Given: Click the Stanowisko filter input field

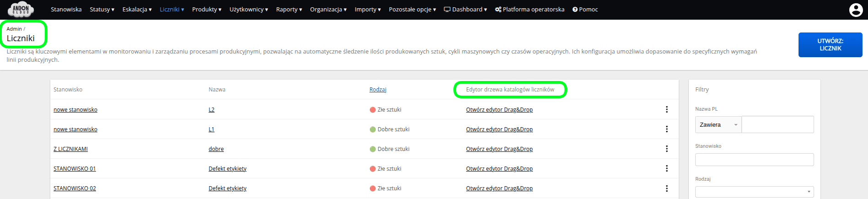Looking at the screenshot, I should click(x=754, y=159).
